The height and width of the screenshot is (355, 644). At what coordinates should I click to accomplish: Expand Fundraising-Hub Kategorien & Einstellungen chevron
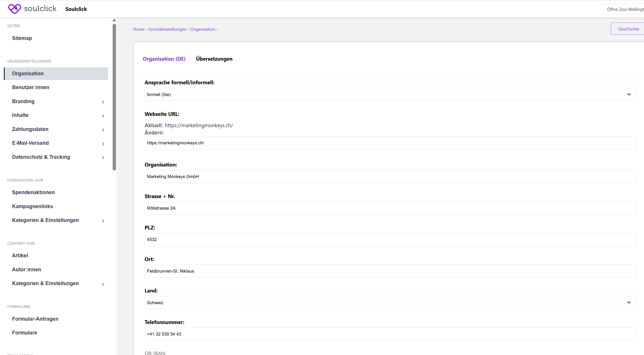[103, 221]
